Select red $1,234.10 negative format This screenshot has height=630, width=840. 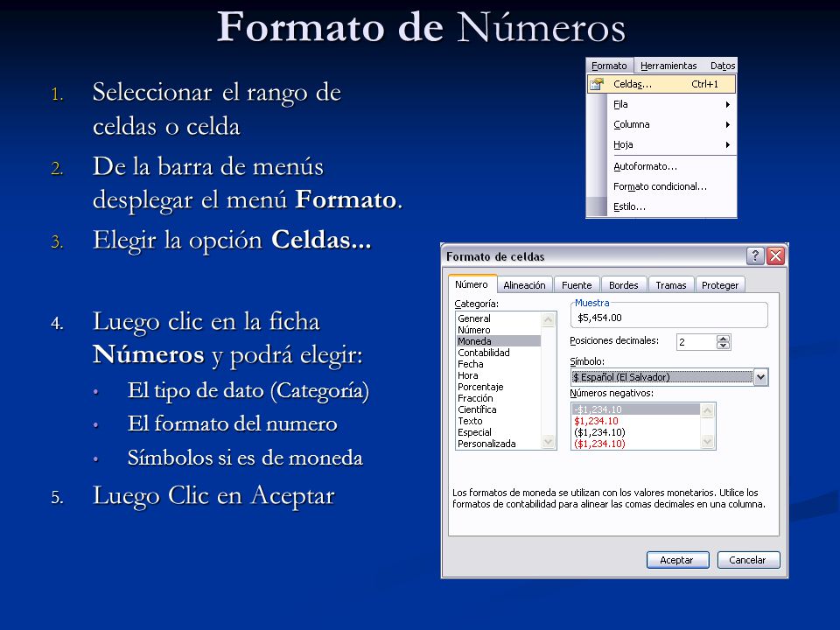click(635, 421)
